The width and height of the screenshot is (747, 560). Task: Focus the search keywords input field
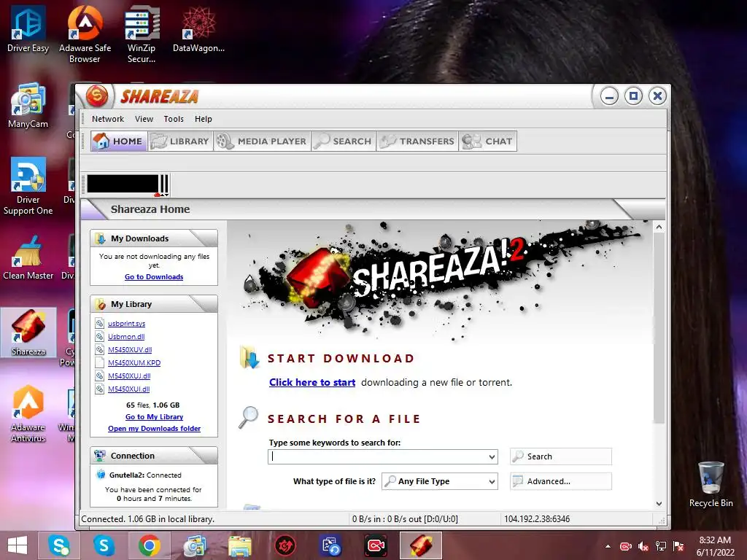(377, 456)
